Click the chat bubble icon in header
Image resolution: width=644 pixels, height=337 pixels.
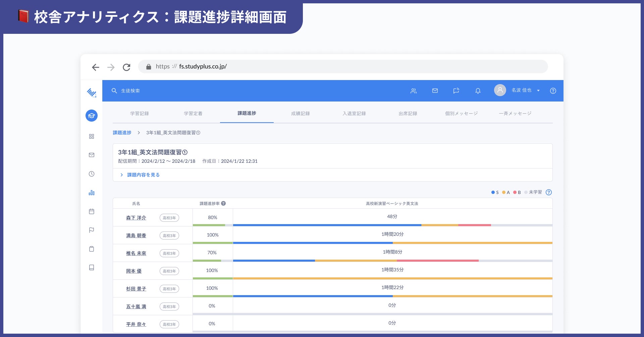coord(456,91)
